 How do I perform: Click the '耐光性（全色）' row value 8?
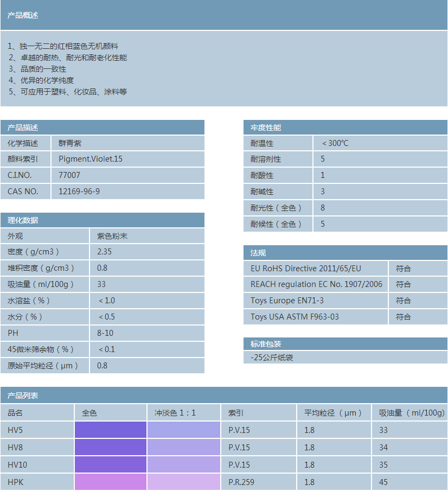click(323, 208)
